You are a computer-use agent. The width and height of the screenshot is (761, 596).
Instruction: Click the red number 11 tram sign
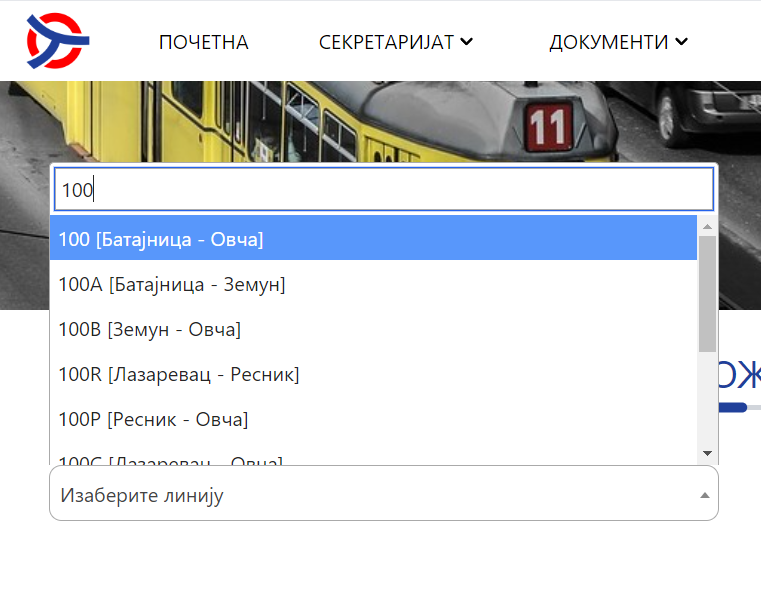pyautogui.click(x=548, y=128)
